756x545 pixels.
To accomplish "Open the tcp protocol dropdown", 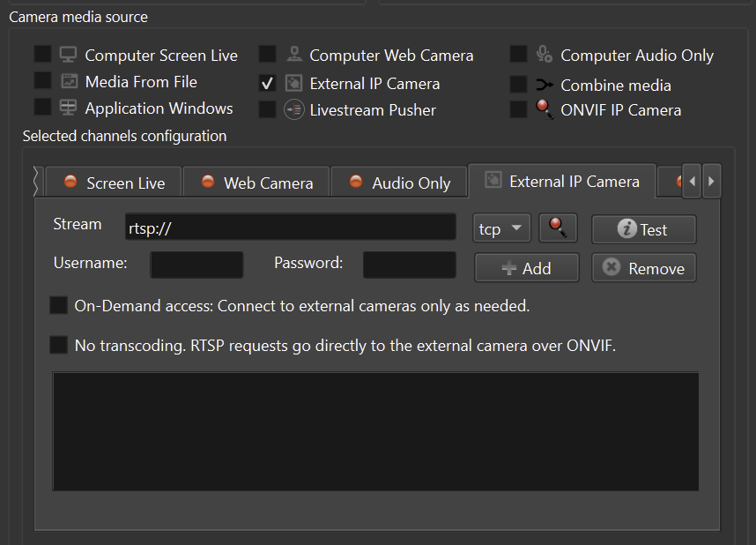I will click(x=501, y=228).
